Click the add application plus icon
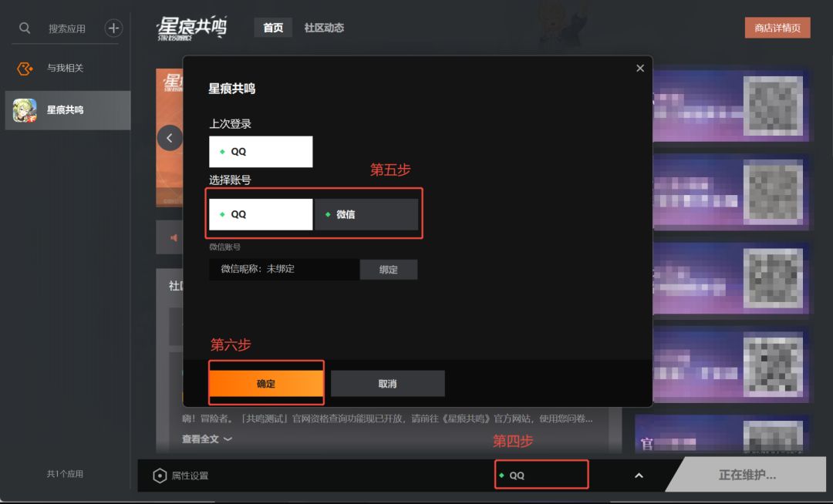The height and width of the screenshot is (504, 833). [x=113, y=28]
